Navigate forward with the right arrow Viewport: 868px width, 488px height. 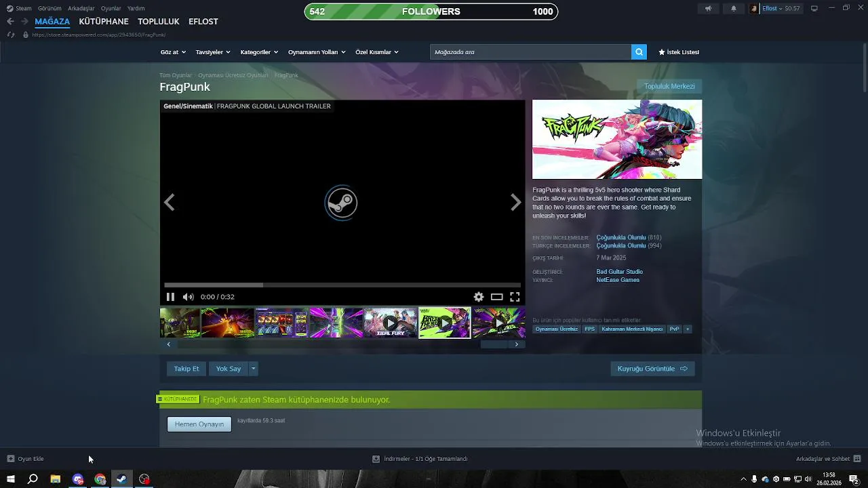point(24,22)
